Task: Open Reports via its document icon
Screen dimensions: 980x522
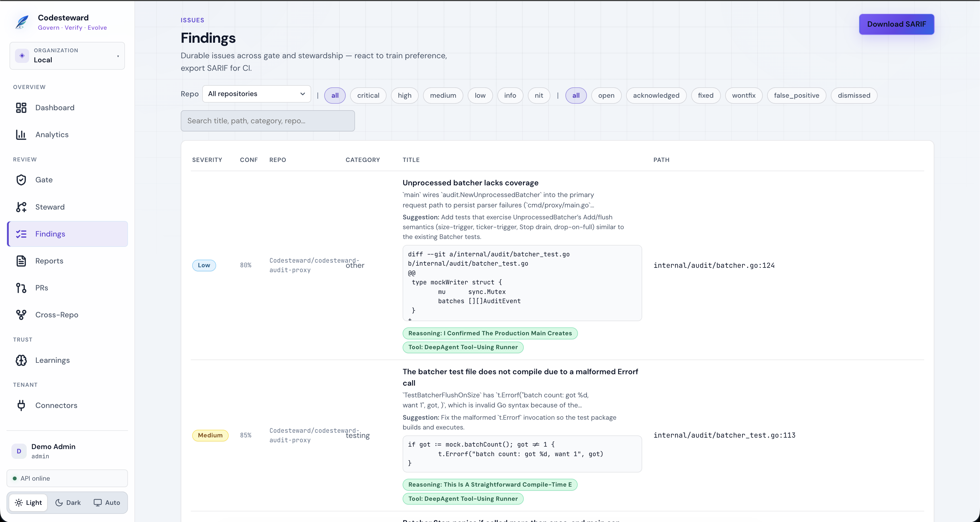Action: (21, 261)
